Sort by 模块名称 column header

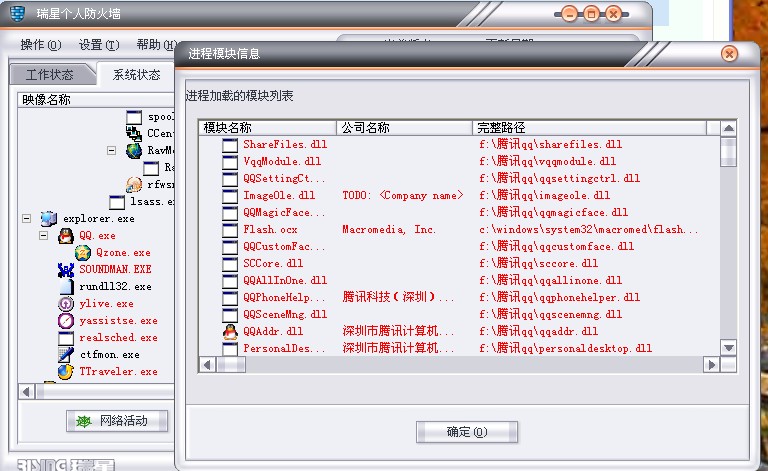(267, 128)
